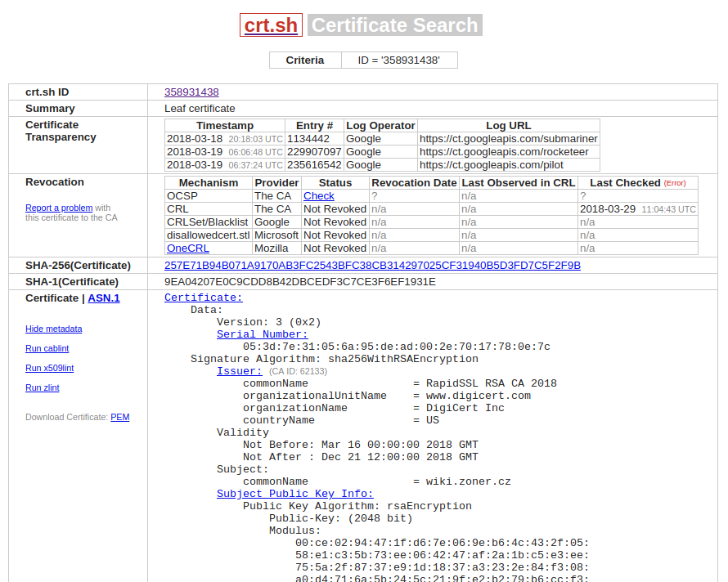Click timestamp 2018-03-18 20:18:03 UTC
728x582 pixels.
pos(225,139)
